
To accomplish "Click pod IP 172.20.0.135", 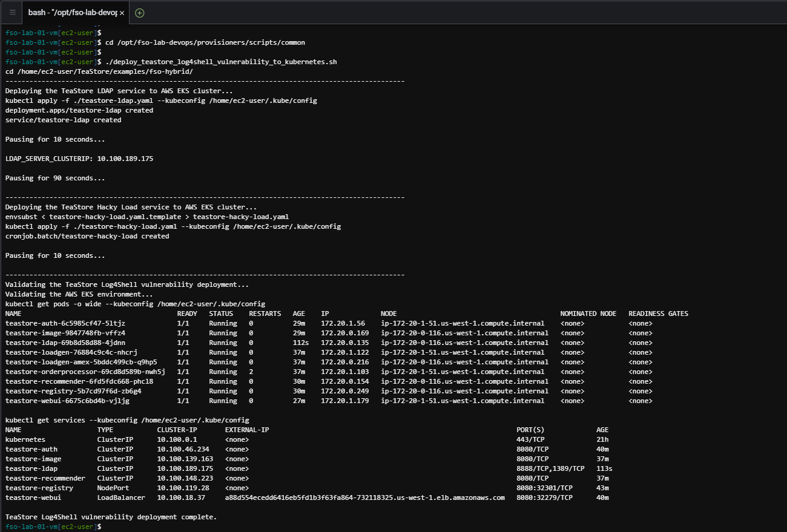I will pyautogui.click(x=345, y=343).
